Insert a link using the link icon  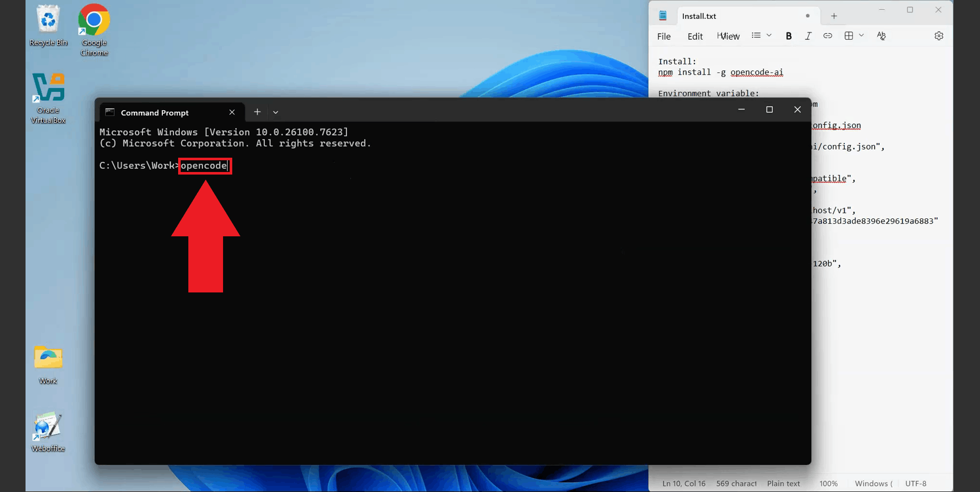828,36
